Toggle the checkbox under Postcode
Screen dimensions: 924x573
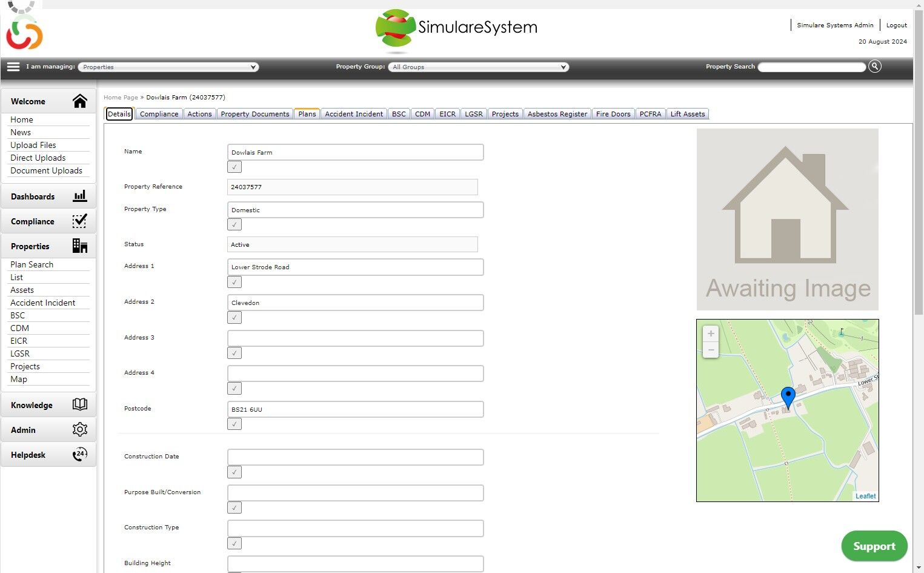point(234,424)
